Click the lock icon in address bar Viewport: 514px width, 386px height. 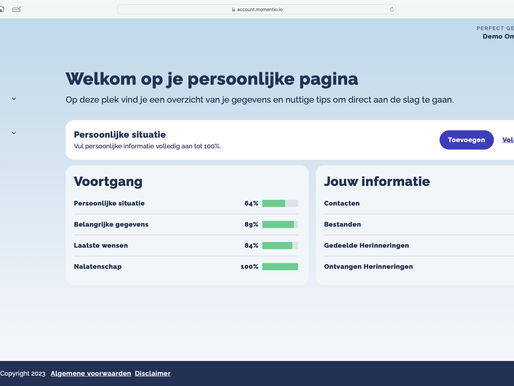pos(233,9)
